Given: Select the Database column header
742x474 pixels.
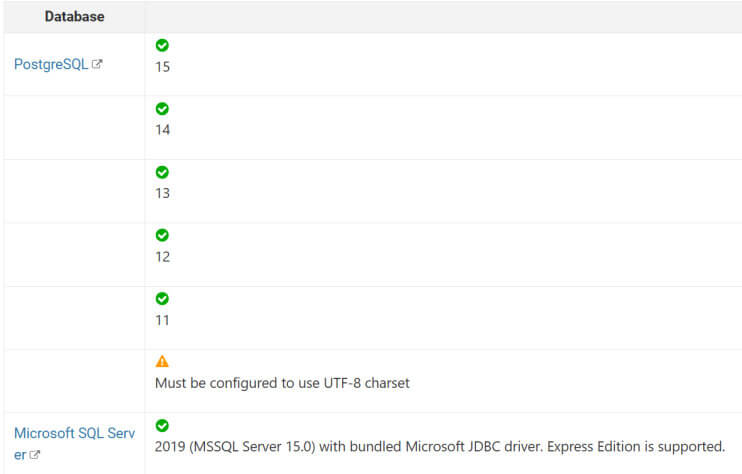Looking at the screenshot, I should 74,17.
